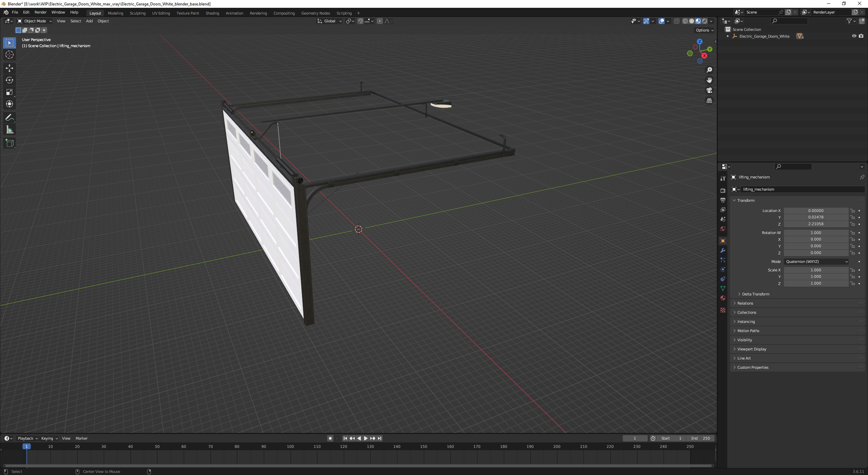
Task: Collapse the Transform panel
Action: pyautogui.click(x=746, y=201)
